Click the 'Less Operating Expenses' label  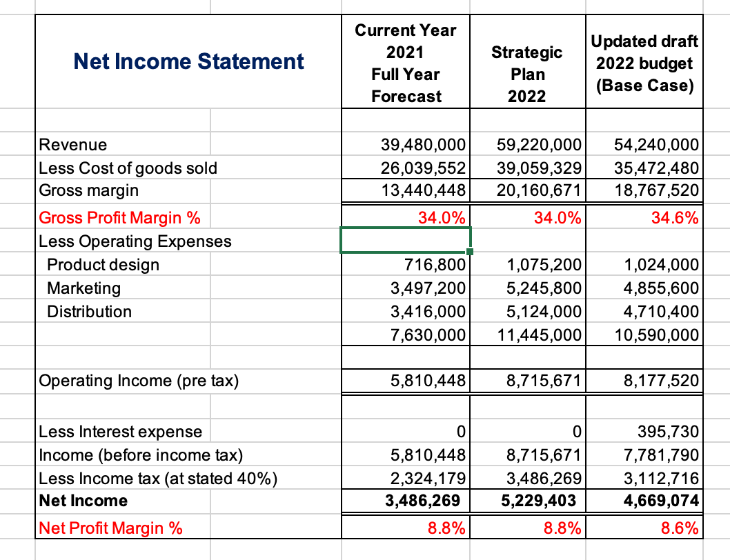135,241
